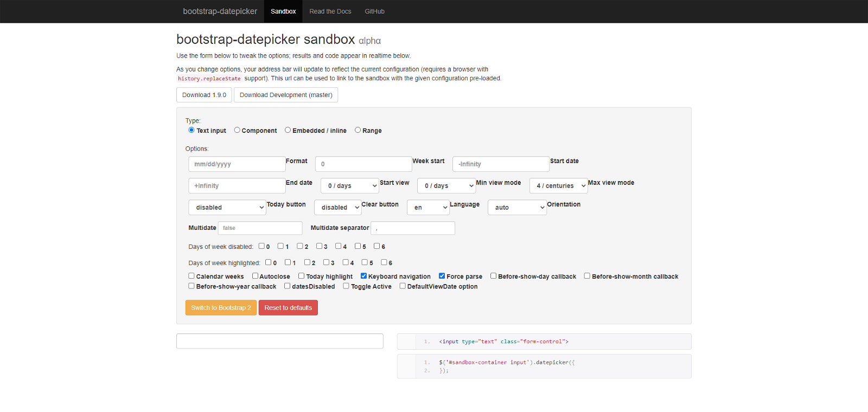
Task: Enable Before-show-year callback checkbox
Action: (192, 286)
